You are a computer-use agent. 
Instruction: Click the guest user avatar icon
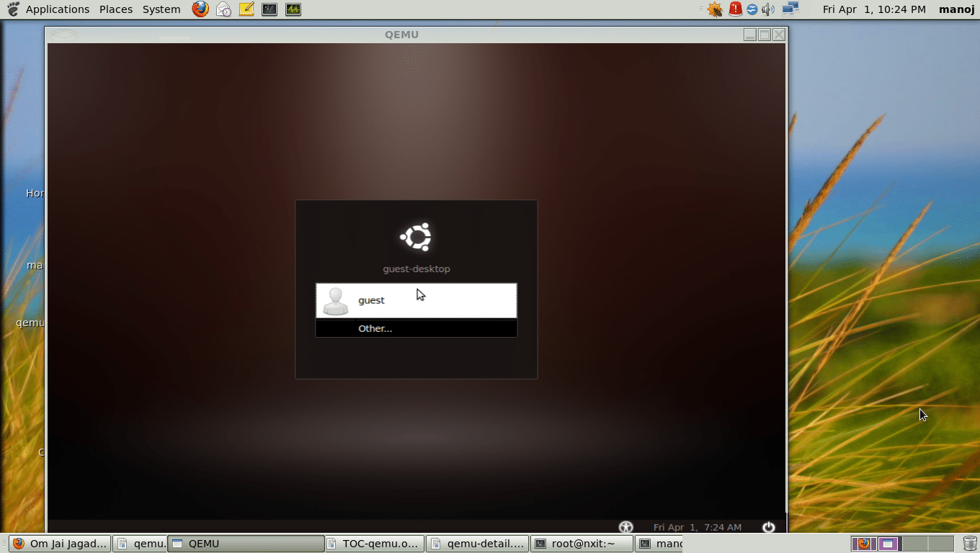pyautogui.click(x=335, y=301)
